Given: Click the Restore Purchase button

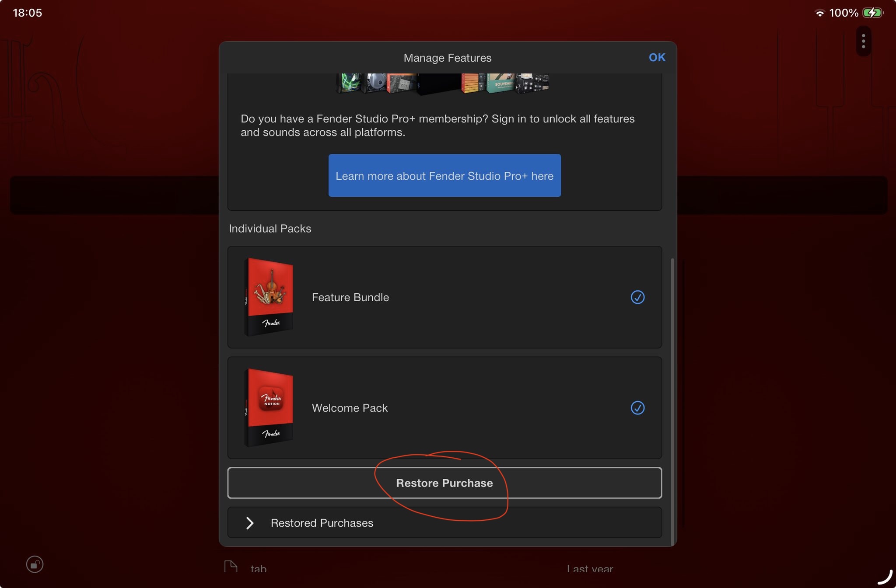Looking at the screenshot, I should [x=444, y=483].
